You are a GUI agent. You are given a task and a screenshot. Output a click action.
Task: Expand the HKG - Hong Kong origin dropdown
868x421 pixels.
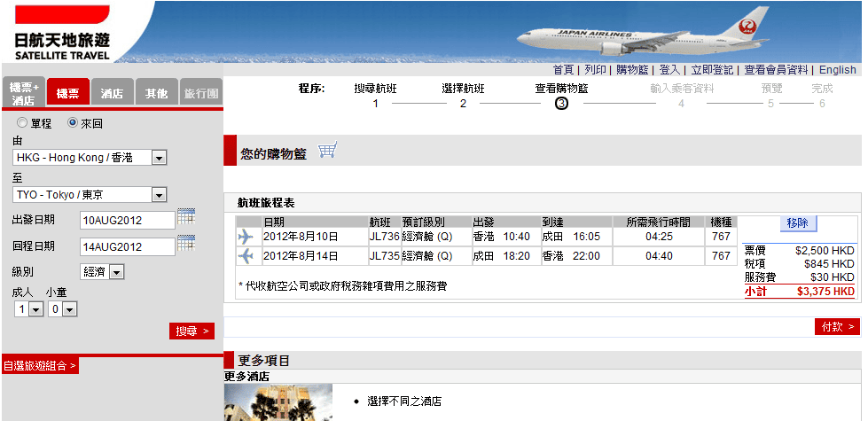tap(160, 158)
